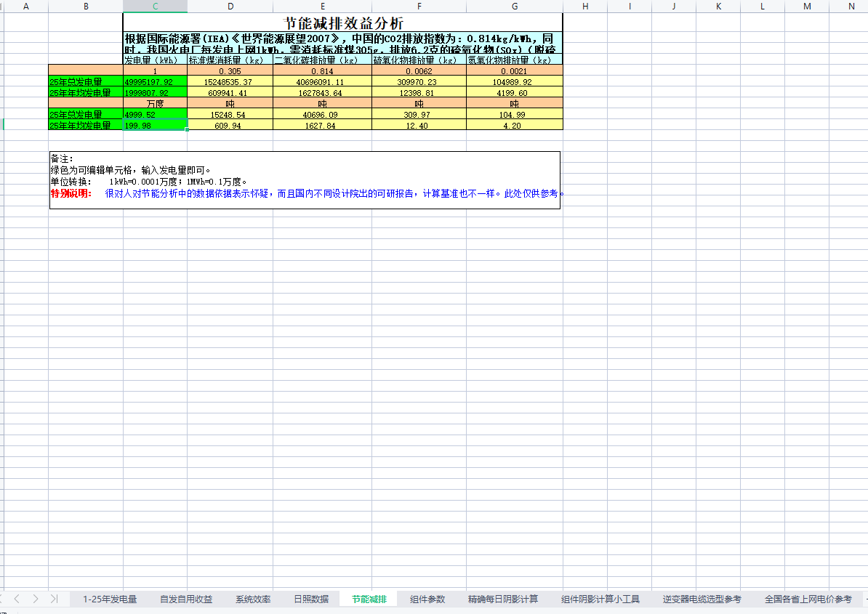Select the column K header
Image resolution: width=868 pixels, height=614 pixels.
pos(718,6)
